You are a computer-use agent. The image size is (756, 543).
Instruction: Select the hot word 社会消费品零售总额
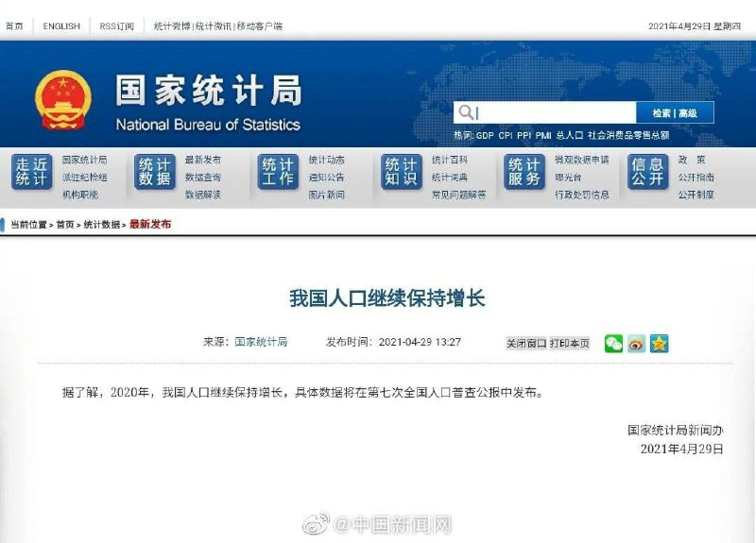click(x=628, y=135)
